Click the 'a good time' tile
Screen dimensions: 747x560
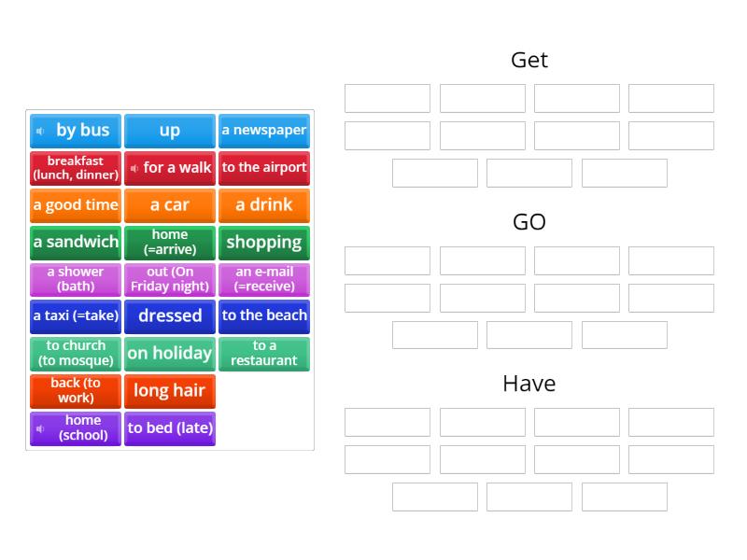tap(75, 205)
